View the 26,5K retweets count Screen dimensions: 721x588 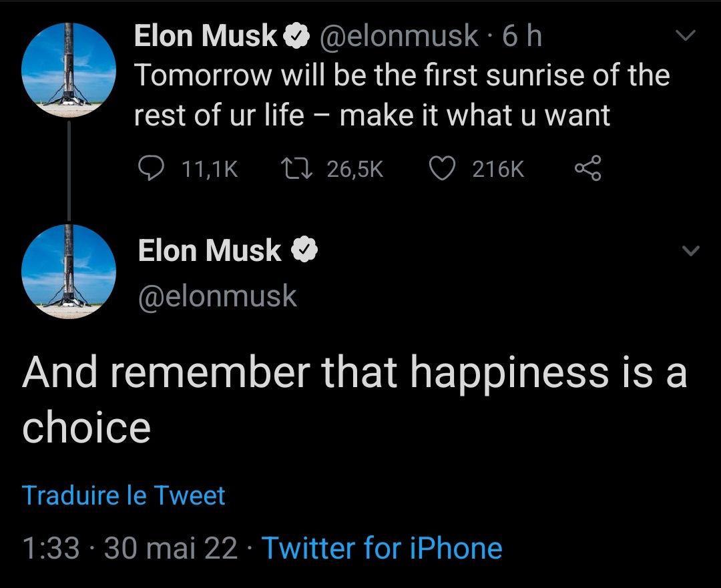tap(355, 170)
